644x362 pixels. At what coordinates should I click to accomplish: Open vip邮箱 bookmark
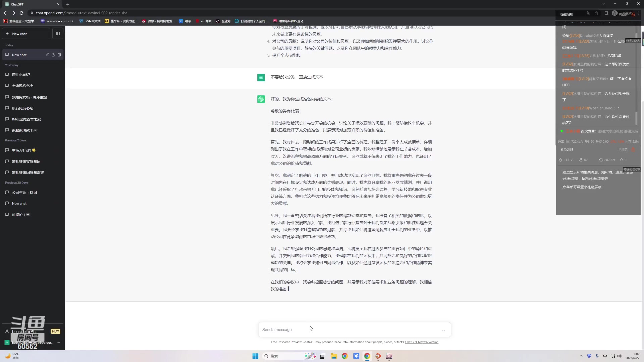coord(203,21)
